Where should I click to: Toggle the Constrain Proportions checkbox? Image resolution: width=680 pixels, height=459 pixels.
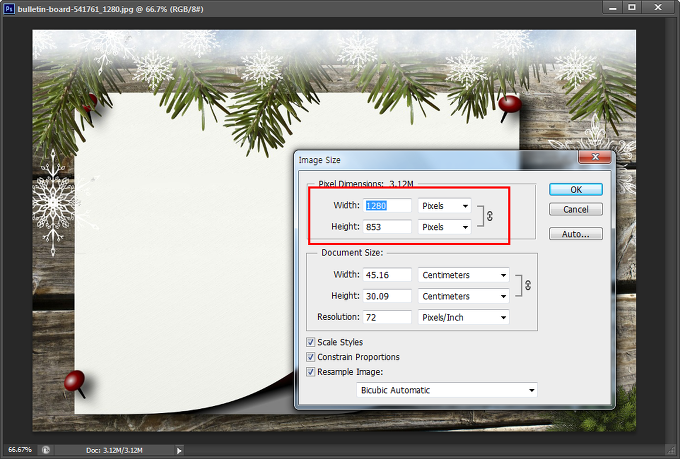coord(311,357)
